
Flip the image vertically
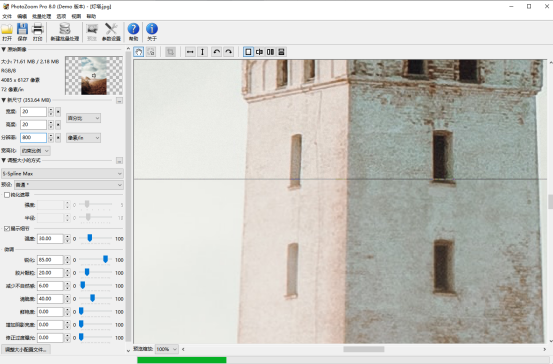[202, 52]
